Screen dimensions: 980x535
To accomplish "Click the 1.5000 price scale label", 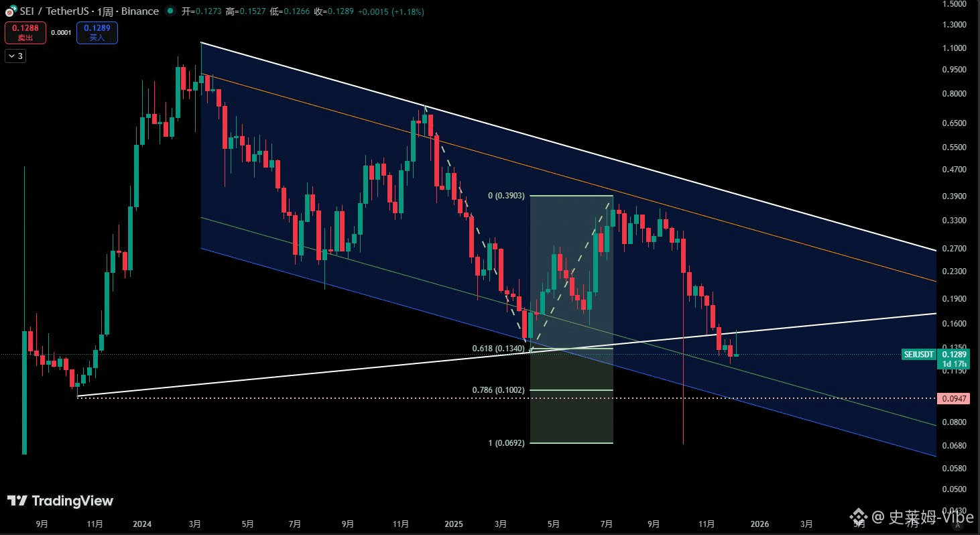I will 953,4.
